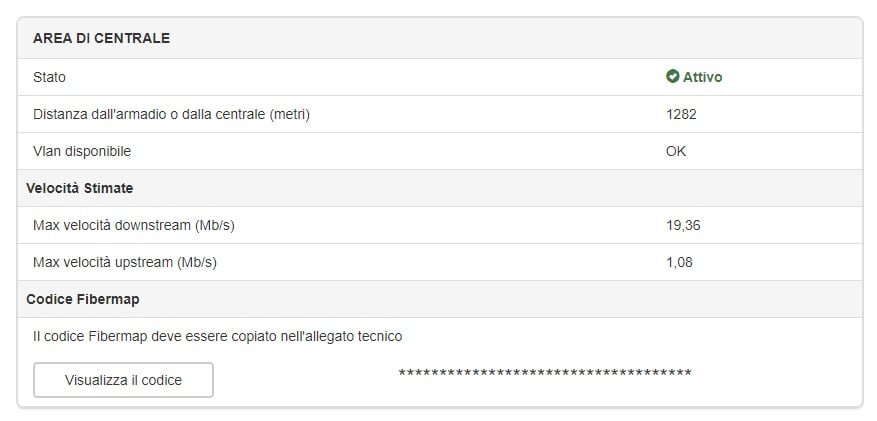Click the Max velocità downstream label
Image resolution: width=877 pixels, height=421 pixels.
click(x=134, y=225)
